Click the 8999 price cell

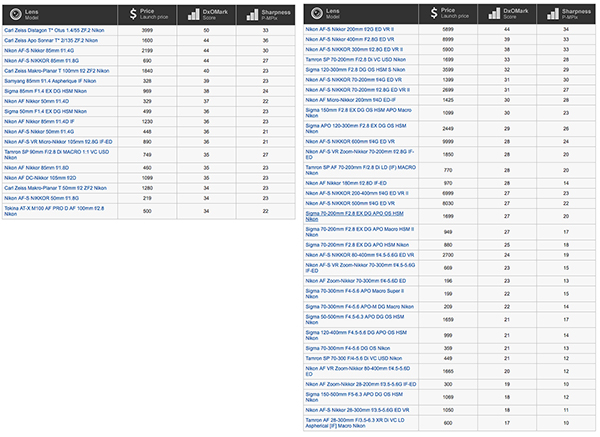pyautogui.click(x=448, y=39)
